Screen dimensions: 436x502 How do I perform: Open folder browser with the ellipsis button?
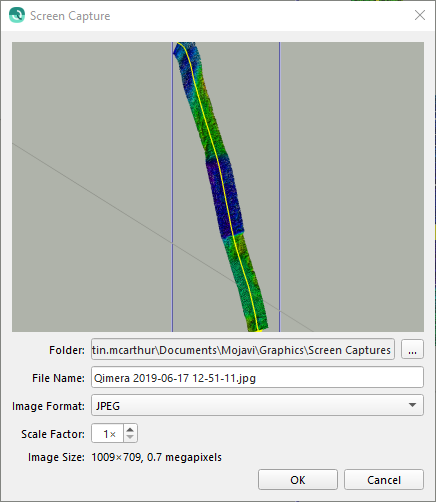click(412, 349)
